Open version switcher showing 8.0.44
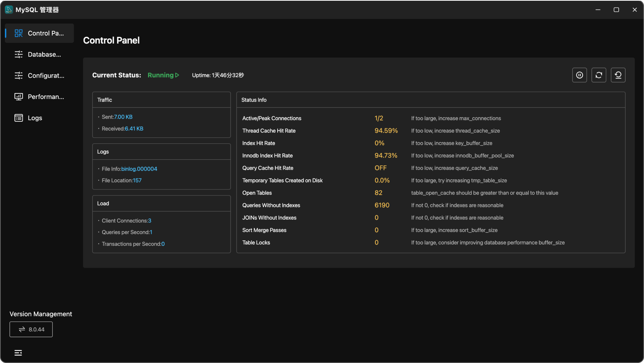644x363 pixels. point(31,329)
